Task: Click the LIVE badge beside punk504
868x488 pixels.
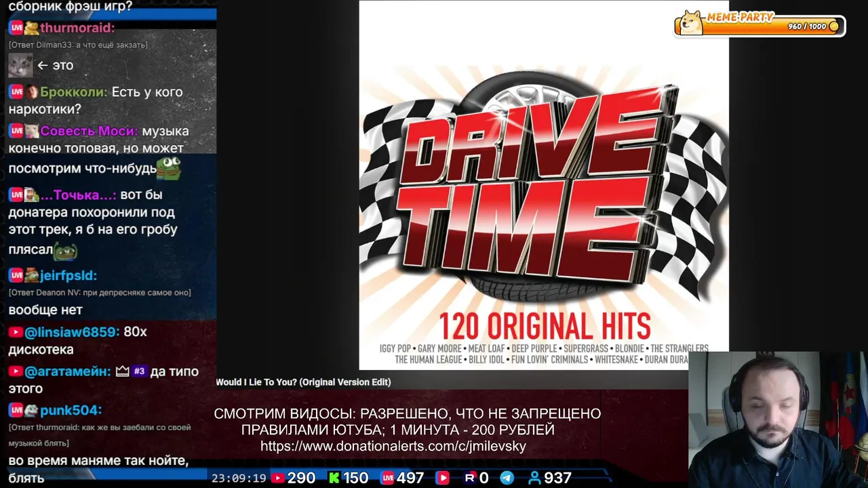Action: [16, 410]
